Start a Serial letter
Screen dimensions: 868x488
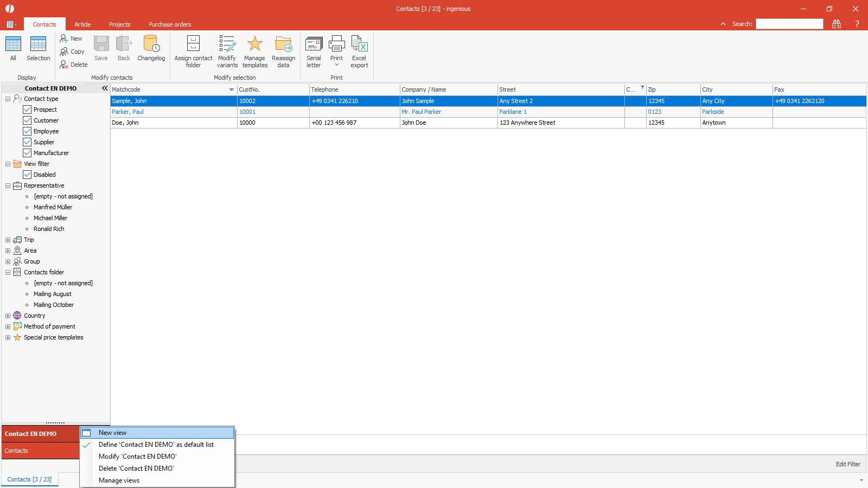pos(314,44)
